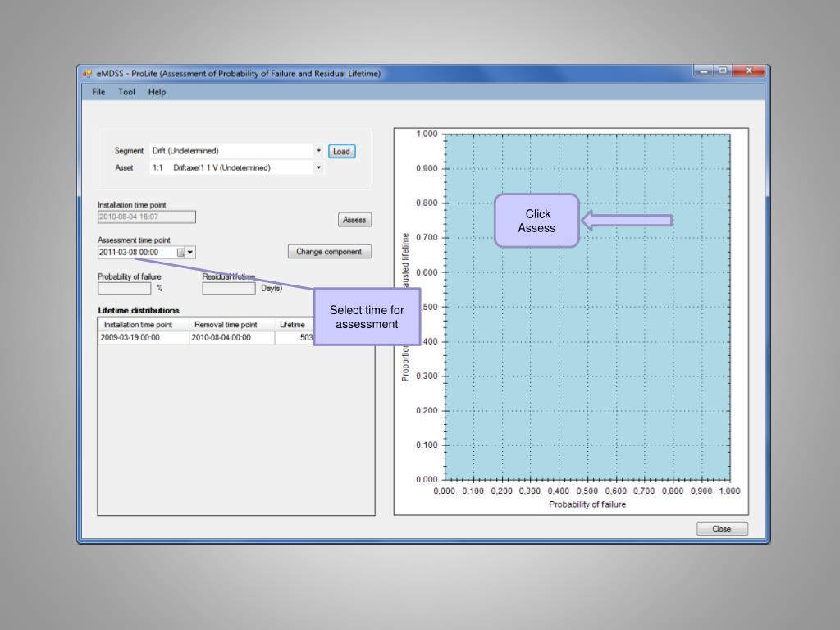Sort by Removal time point column header
This screenshot has height=630, width=840.
[x=226, y=325]
